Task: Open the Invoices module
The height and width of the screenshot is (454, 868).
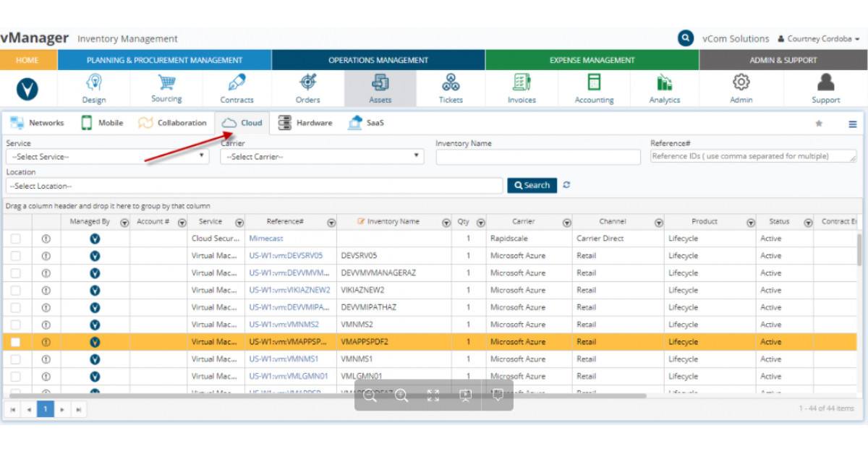Action: (522, 87)
